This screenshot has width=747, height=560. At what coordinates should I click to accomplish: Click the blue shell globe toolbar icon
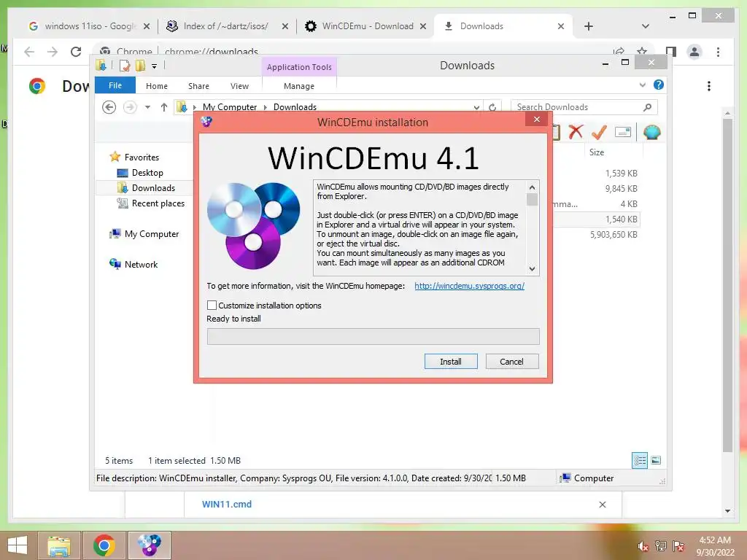click(651, 132)
